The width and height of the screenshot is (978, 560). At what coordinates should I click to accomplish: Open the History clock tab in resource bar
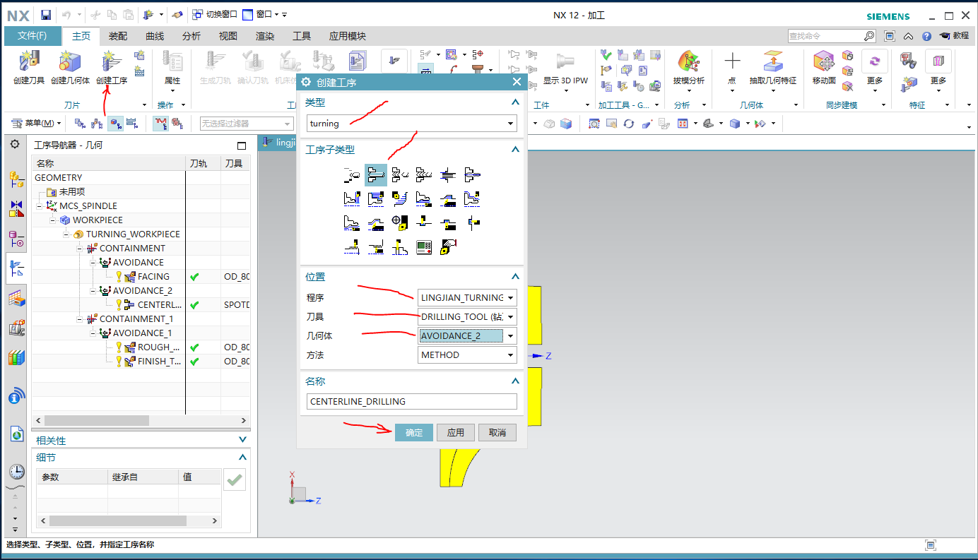click(16, 472)
